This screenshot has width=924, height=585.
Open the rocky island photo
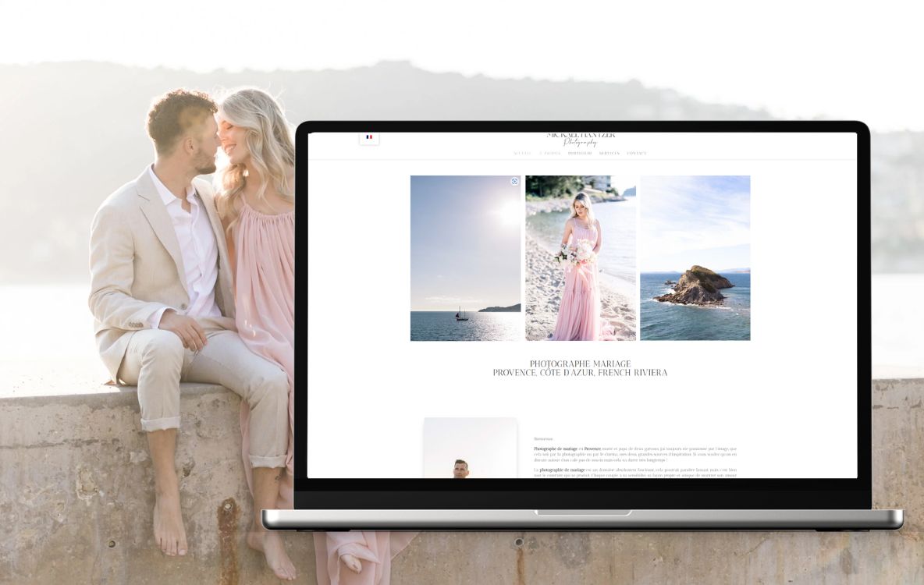click(x=695, y=257)
